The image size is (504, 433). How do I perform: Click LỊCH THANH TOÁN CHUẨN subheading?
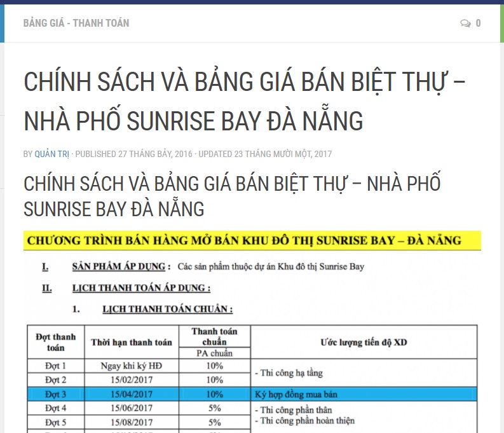pos(167,309)
